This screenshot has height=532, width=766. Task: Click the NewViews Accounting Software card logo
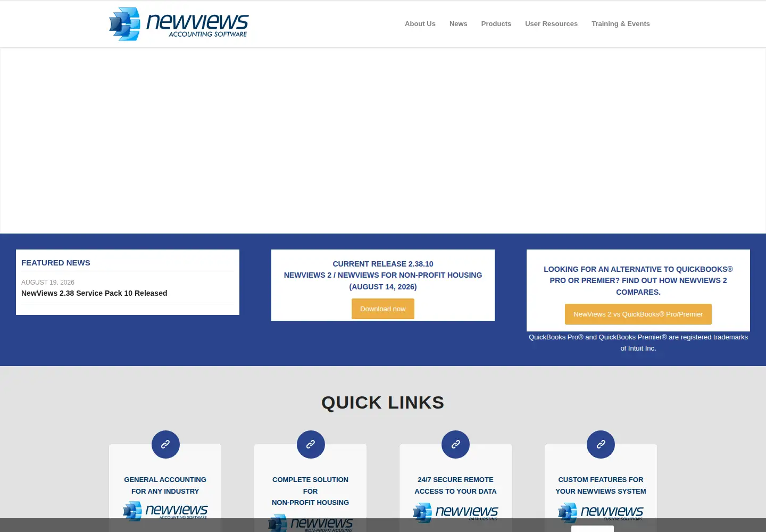click(165, 511)
